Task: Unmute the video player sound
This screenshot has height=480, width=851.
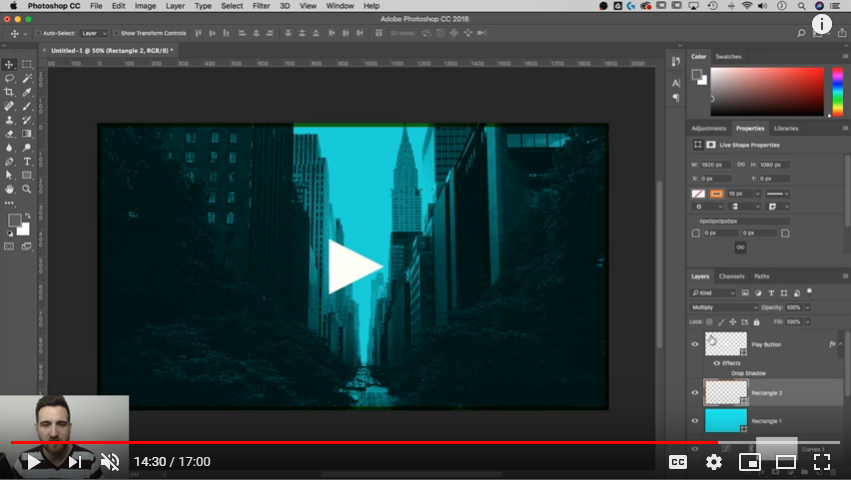Action: (x=110, y=462)
